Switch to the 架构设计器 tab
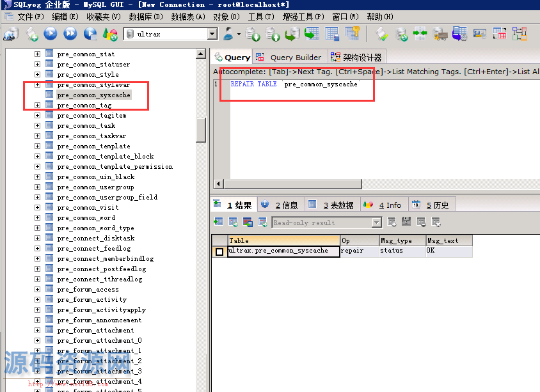The height and width of the screenshot is (392, 540). pyautogui.click(x=356, y=58)
